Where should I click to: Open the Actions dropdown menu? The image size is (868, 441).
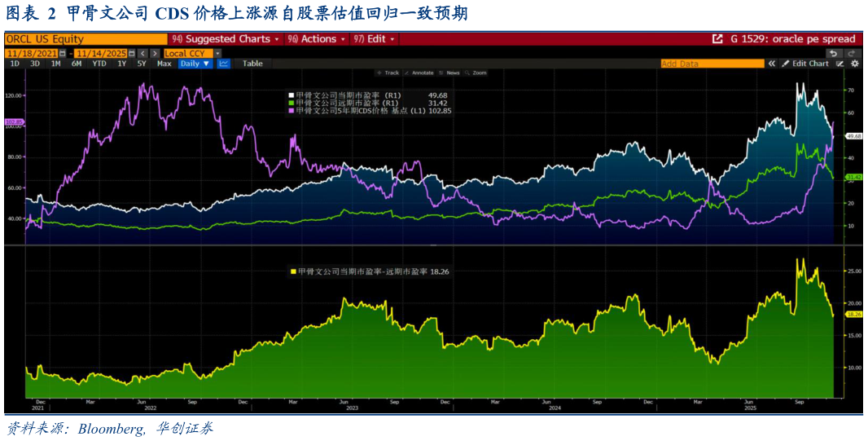tap(316, 39)
